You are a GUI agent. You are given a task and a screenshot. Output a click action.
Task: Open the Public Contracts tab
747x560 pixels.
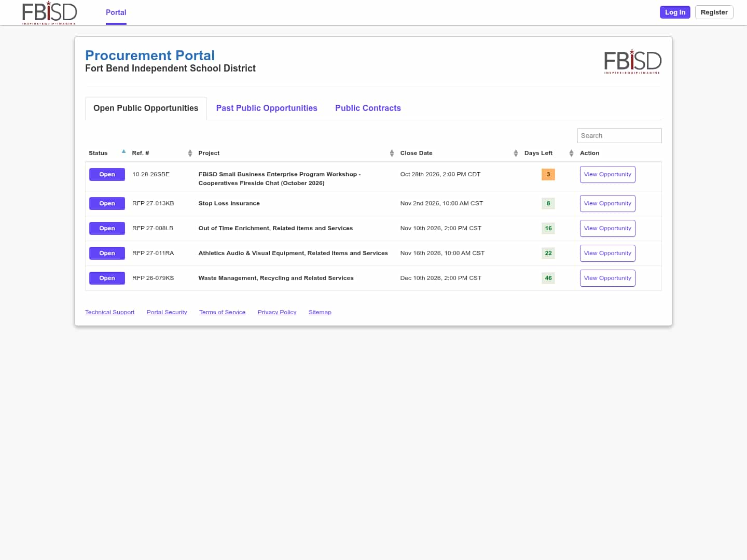click(368, 108)
